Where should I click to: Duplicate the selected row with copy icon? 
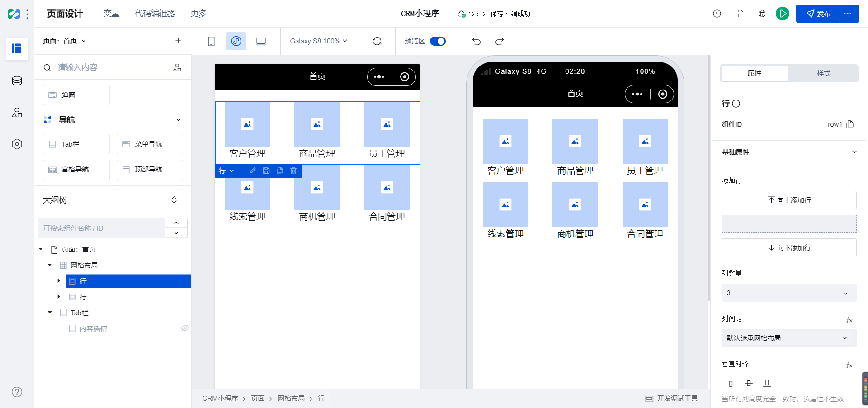[x=280, y=171]
